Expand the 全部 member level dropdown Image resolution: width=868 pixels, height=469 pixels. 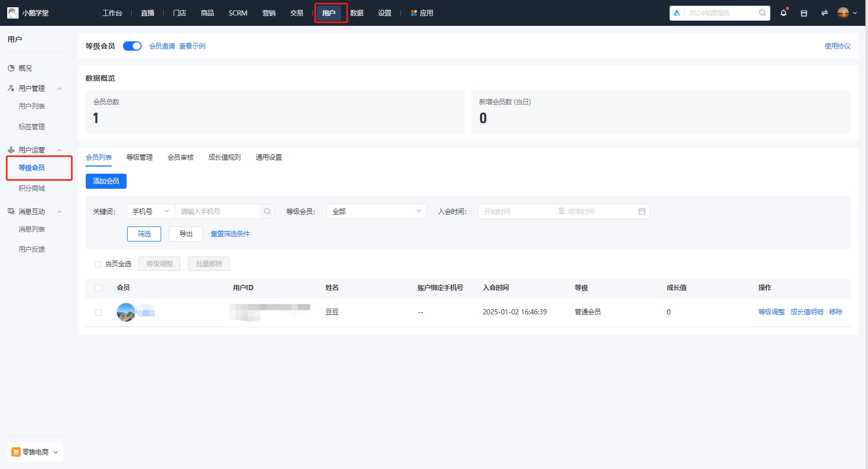click(x=376, y=211)
